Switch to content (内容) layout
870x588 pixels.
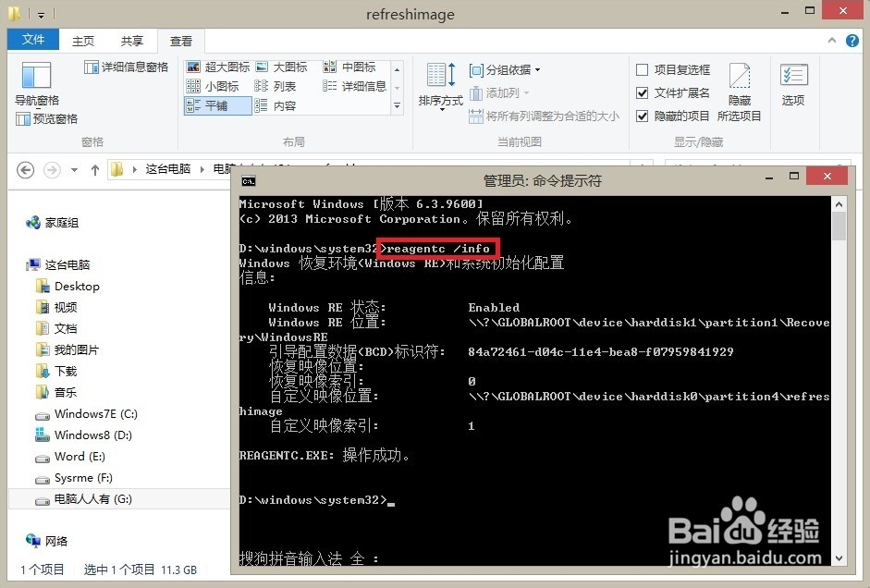click(x=276, y=105)
